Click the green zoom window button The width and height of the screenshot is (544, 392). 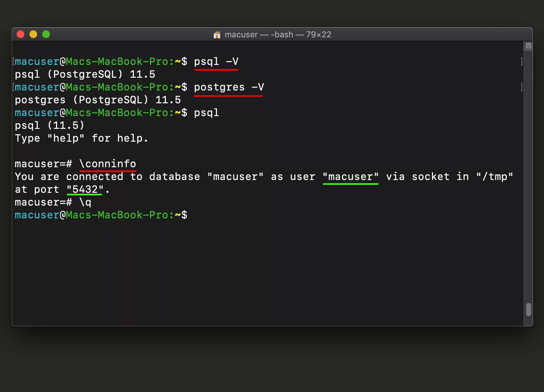tap(46, 34)
